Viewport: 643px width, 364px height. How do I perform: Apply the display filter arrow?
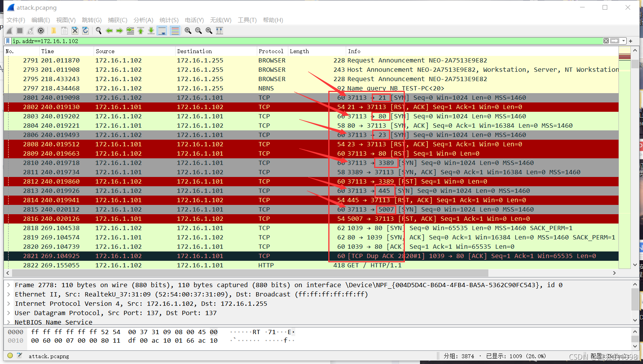615,41
